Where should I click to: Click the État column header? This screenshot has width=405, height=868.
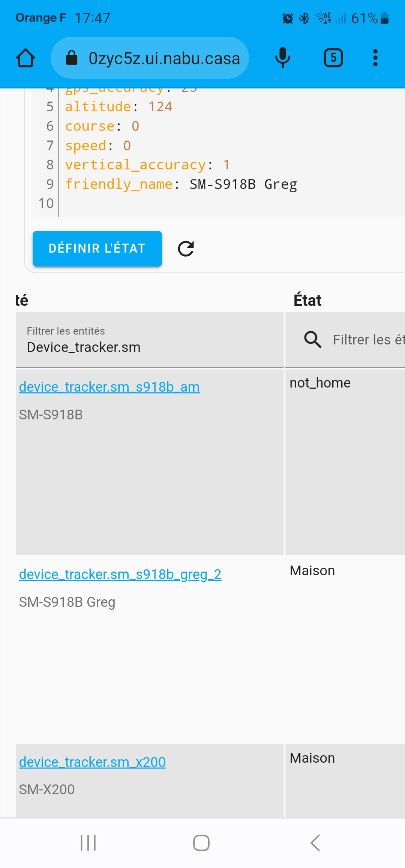(307, 300)
